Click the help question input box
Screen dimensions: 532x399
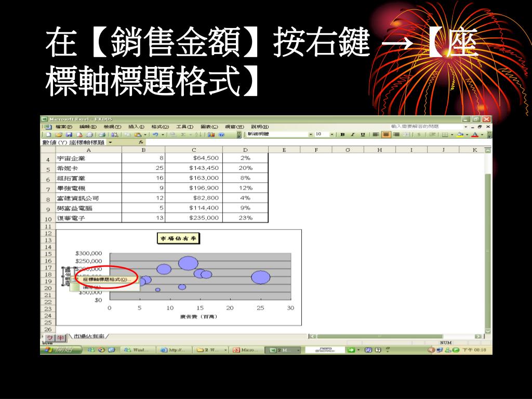pos(426,127)
